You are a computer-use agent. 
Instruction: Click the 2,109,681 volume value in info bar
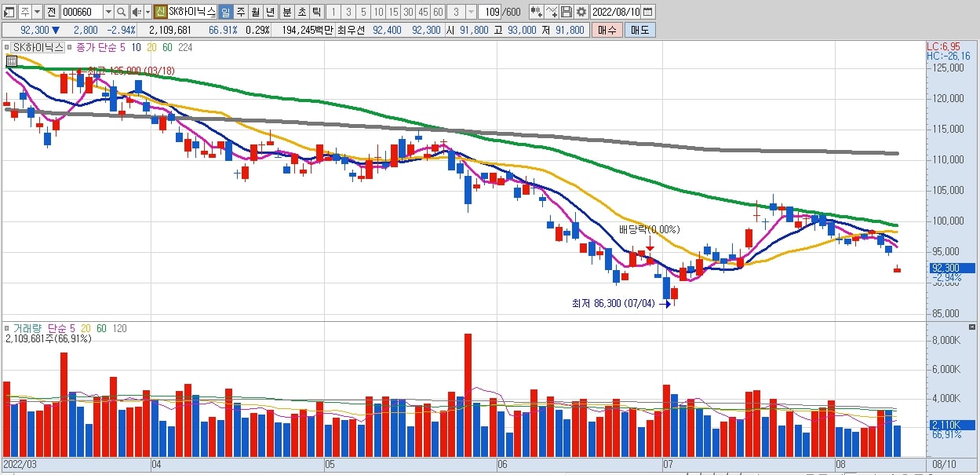coord(169,30)
